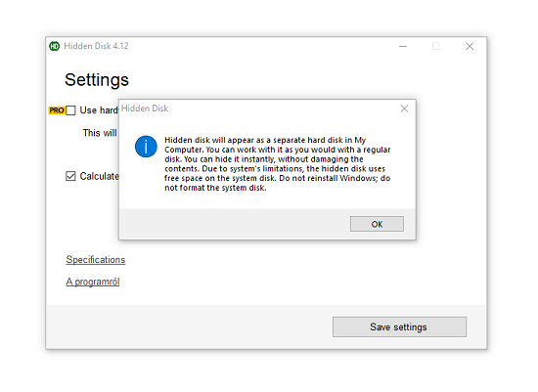Click the "Hidden Disk" dialog title text

point(145,109)
